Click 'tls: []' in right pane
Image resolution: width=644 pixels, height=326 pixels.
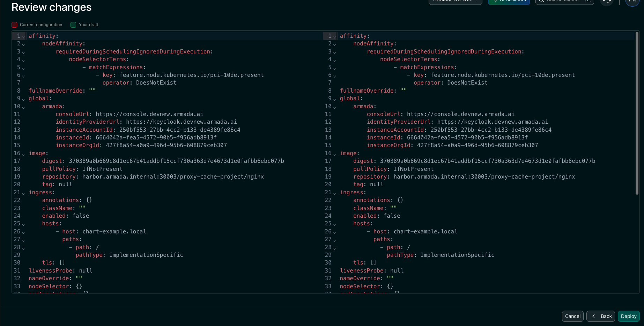tap(365, 262)
